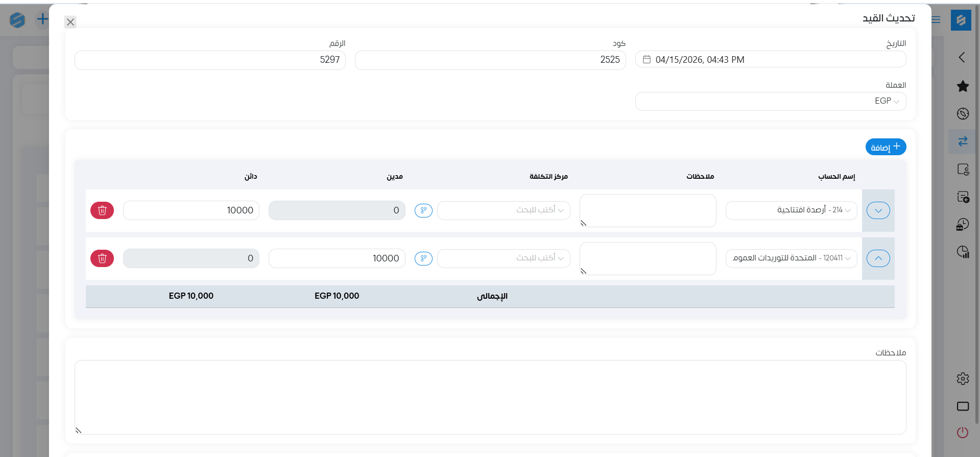
Task: Move first row down with chevron button
Action: (878, 210)
